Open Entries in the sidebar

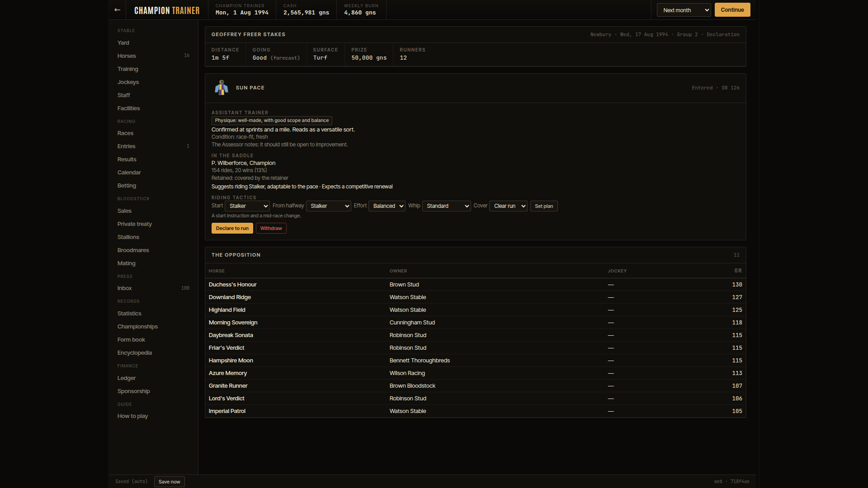tap(153, 146)
